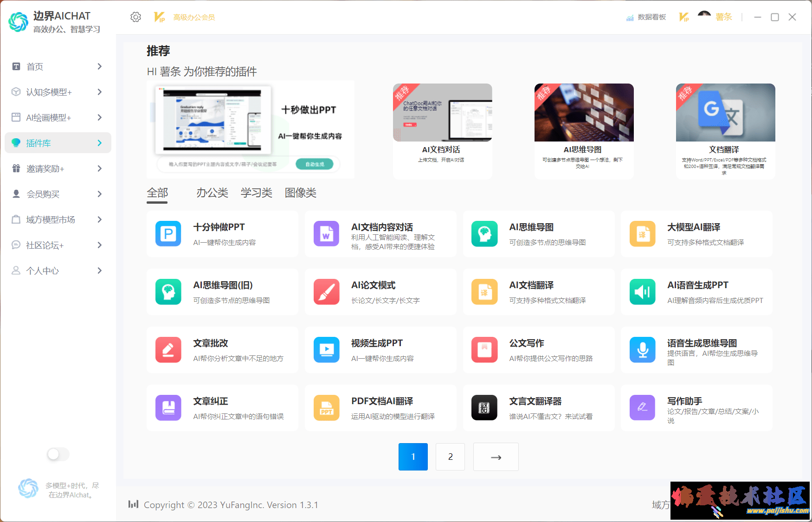Viewport: 812px width, 522px height.
Task: Click the 视频生成PPT play icon
Action: coord(326,349)
